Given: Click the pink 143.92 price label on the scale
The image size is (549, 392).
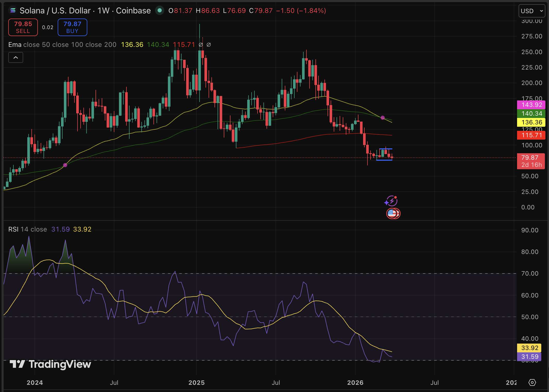Looking at the screenshot, I should click(531, 105).
